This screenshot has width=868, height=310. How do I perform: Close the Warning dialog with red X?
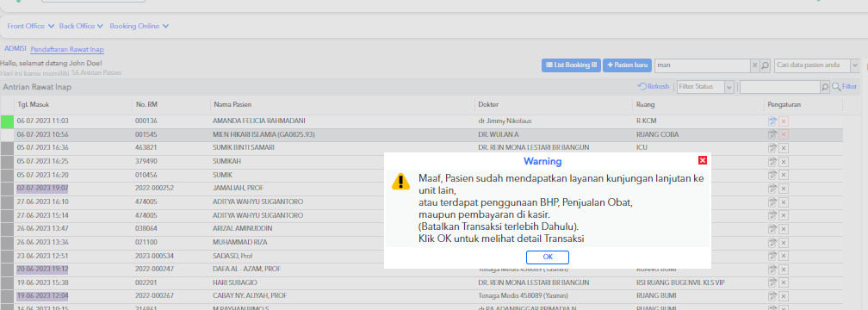703,160
